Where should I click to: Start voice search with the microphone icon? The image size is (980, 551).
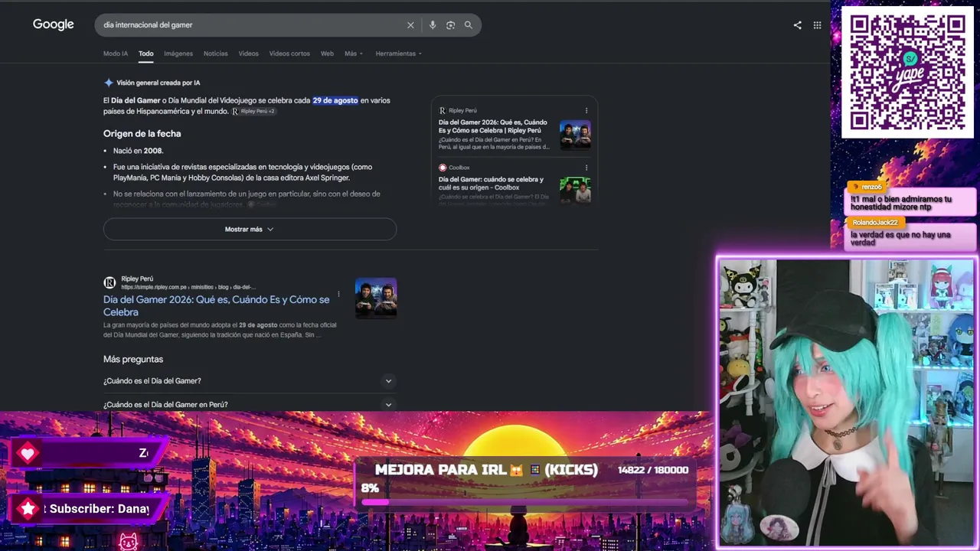433,25
